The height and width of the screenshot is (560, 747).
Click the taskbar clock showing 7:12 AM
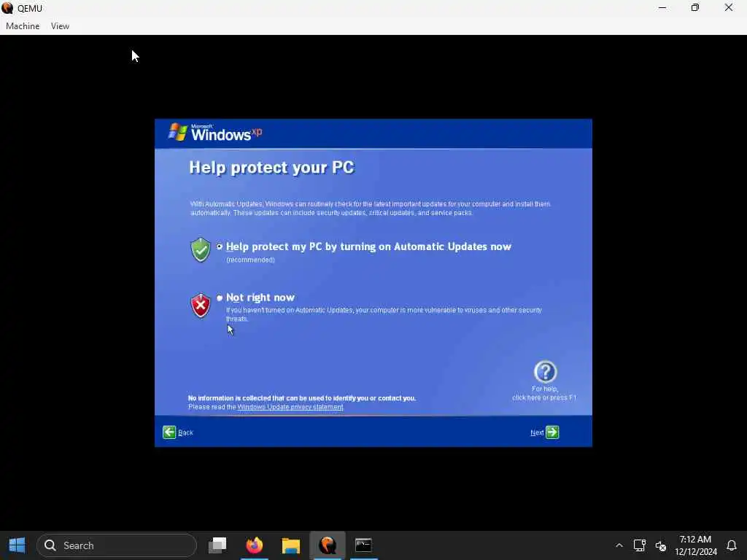pyautogui.click(x=695, y=545)
